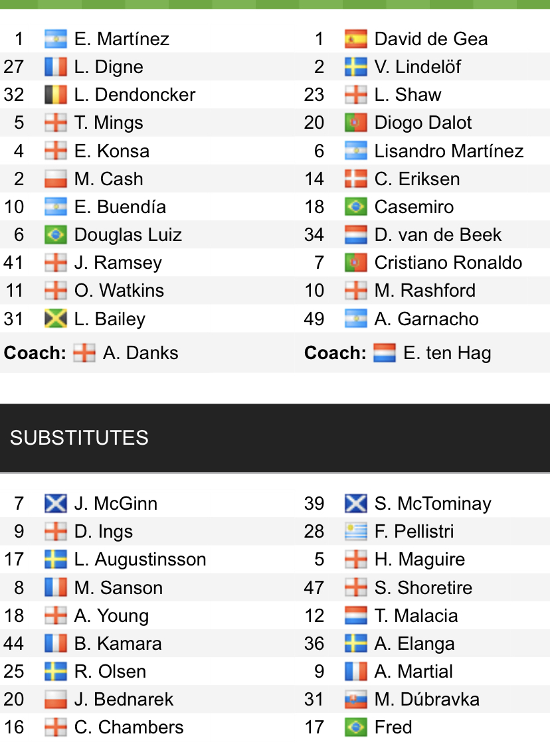The image size is (550, 756).
Task: Click the Belgium flag beside L. Dendoncker
Action: 56,95
